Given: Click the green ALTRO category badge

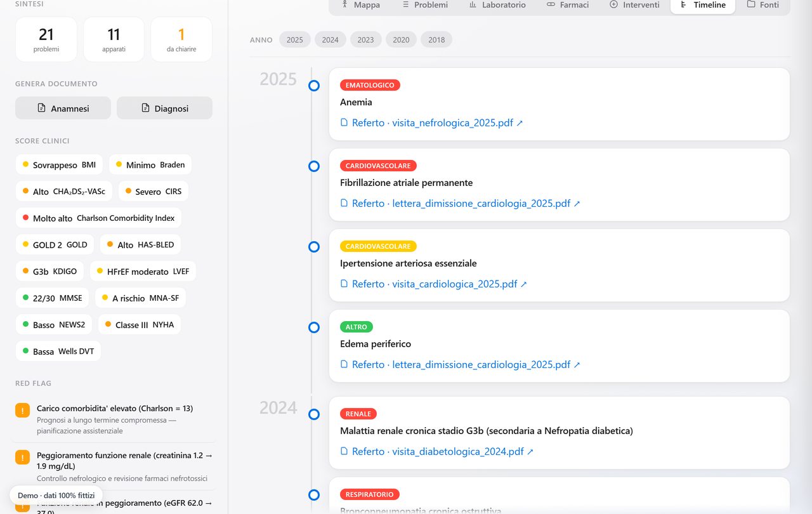Looking at the screenshot, I should click(357, 327).
